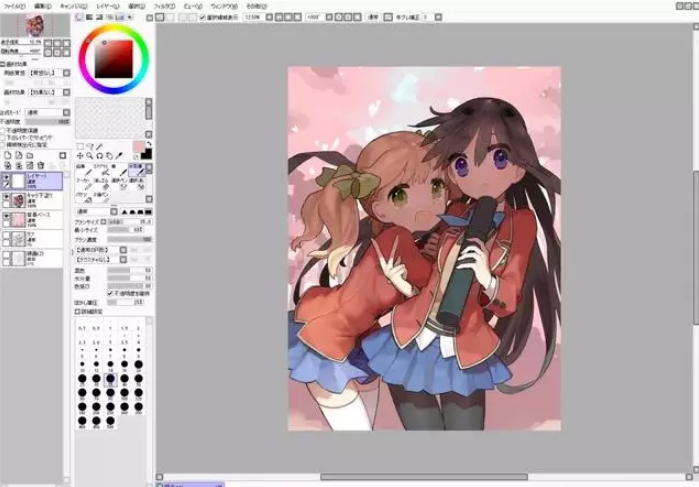Select the zoom magnifier tool

pyautogui.click(x=90, y=156)
